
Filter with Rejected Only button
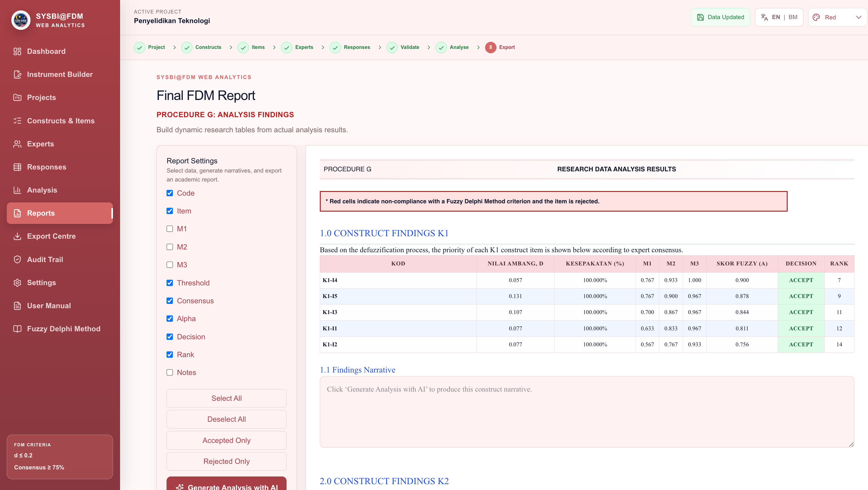pyautogui.click(x=227, y=461)
